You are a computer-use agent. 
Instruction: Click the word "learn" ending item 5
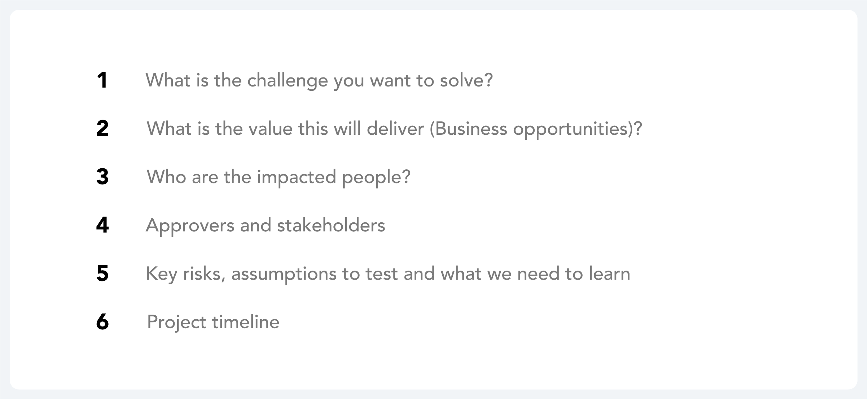pos(609,274)
